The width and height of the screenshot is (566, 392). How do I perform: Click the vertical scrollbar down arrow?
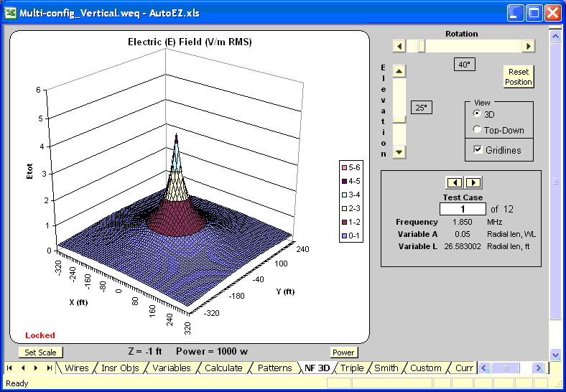click(x=555, y=354)
